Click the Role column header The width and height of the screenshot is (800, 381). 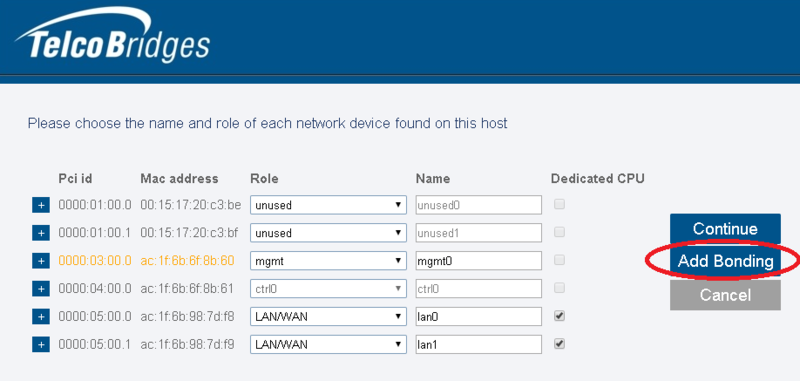(x=264, y=179)
